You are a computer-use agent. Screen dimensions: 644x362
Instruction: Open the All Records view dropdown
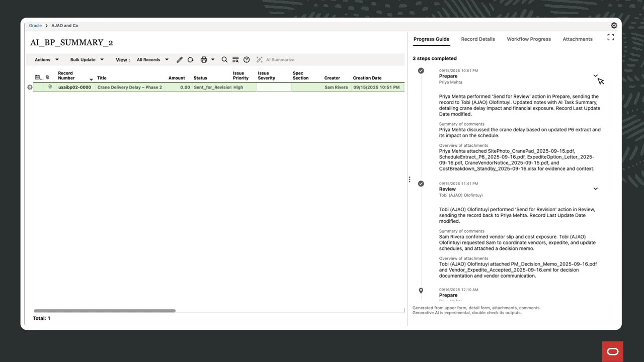[x=152, y=59]
